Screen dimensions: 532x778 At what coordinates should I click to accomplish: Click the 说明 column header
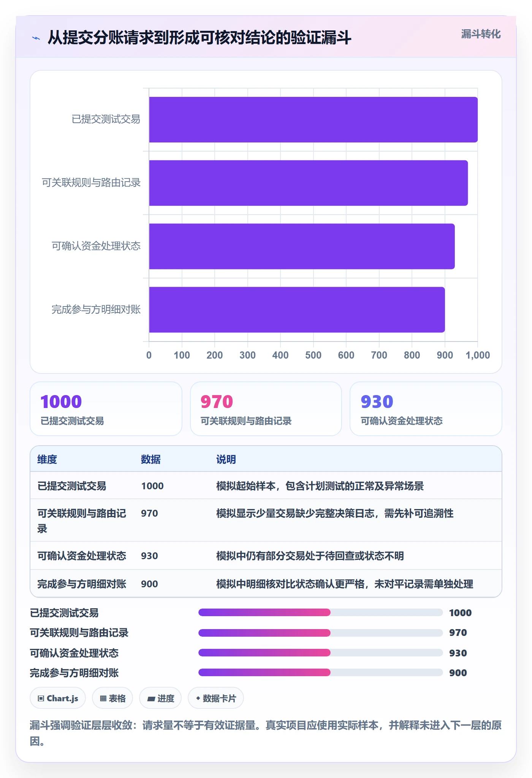click(226, 459)
